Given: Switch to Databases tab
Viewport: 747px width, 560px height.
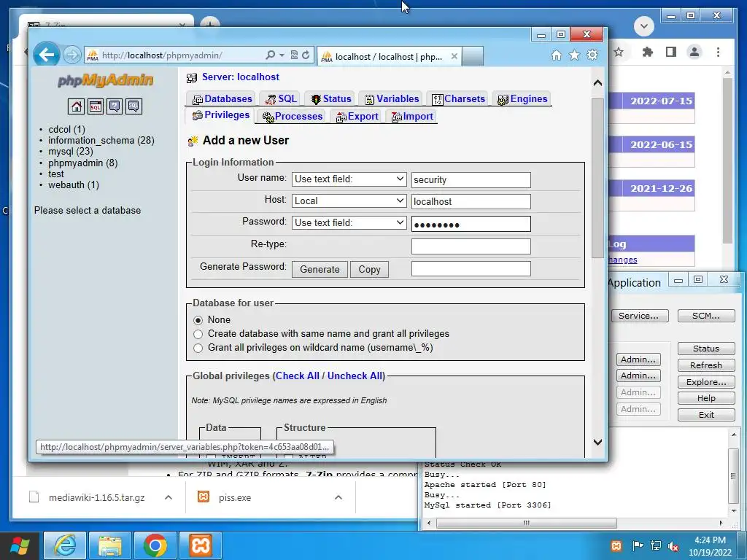Looking at the screenshot, I should click(x=222, y=98).
